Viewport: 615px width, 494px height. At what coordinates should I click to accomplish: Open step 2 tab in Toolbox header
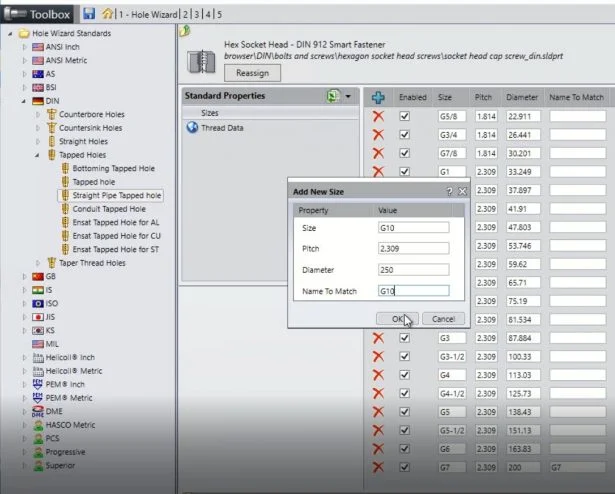coord(184,14)
